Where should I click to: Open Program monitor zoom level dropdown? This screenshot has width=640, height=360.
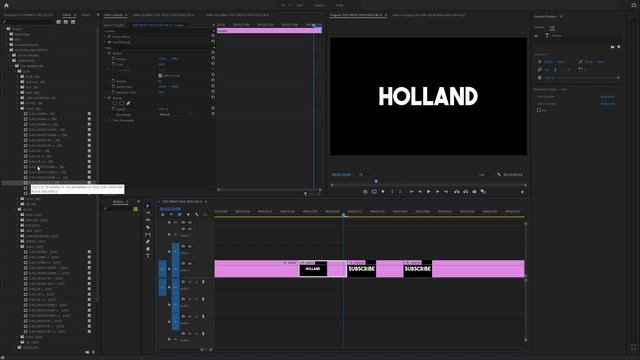tap(361, 175)
